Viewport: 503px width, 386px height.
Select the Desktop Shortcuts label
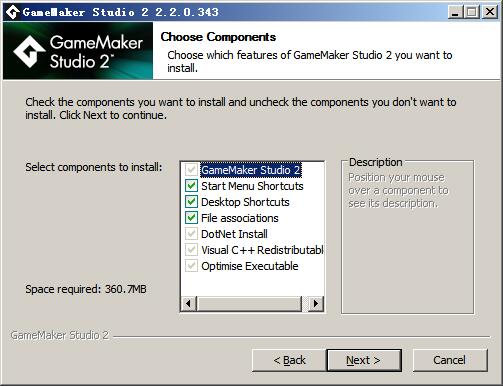pos(245,202)
